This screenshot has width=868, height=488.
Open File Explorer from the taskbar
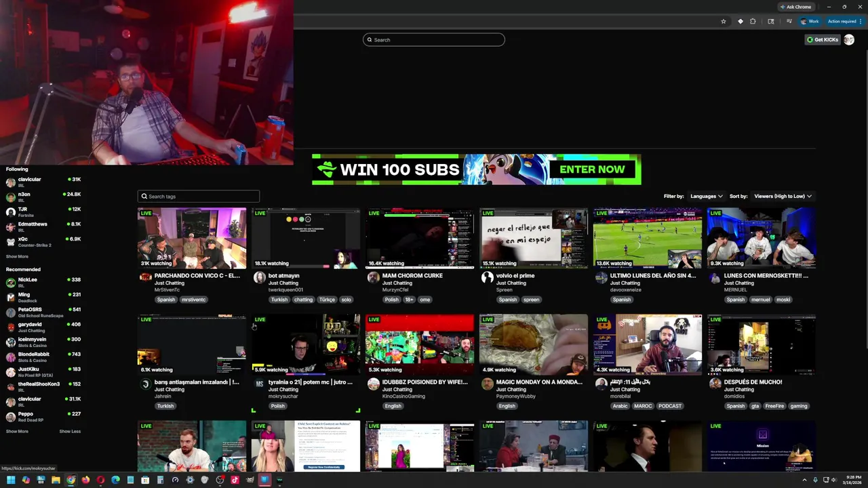pyautogui.click(x=56, y=480)
